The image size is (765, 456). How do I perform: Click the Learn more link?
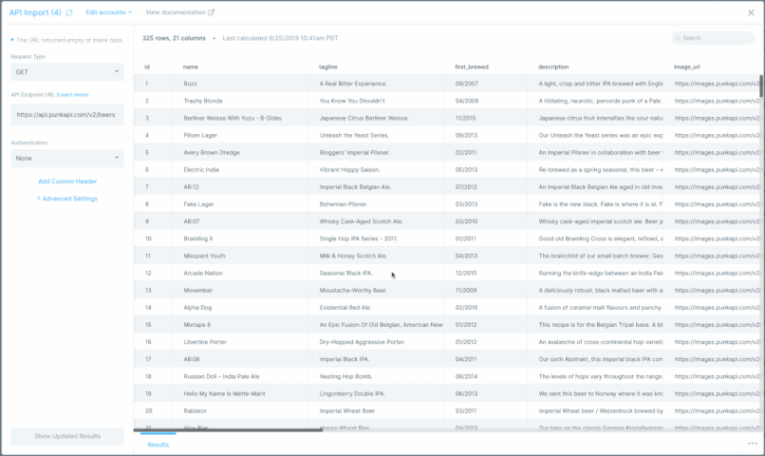(73, 95)
